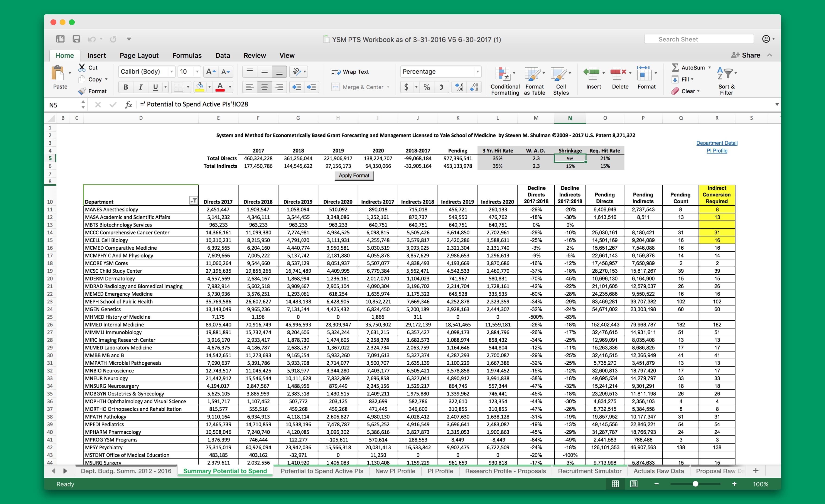Decrease font size with the small A icon
The image size is (825, 504).
225,72
